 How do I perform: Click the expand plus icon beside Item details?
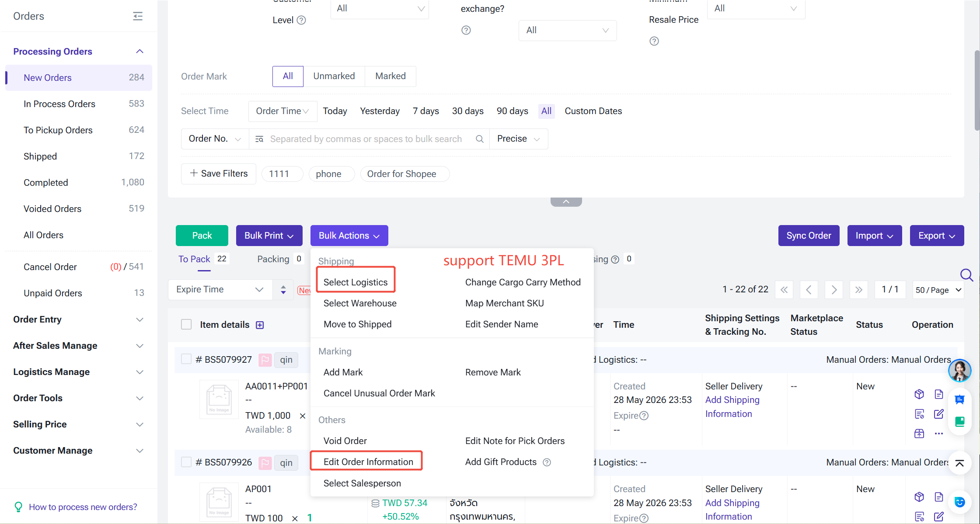260,325
